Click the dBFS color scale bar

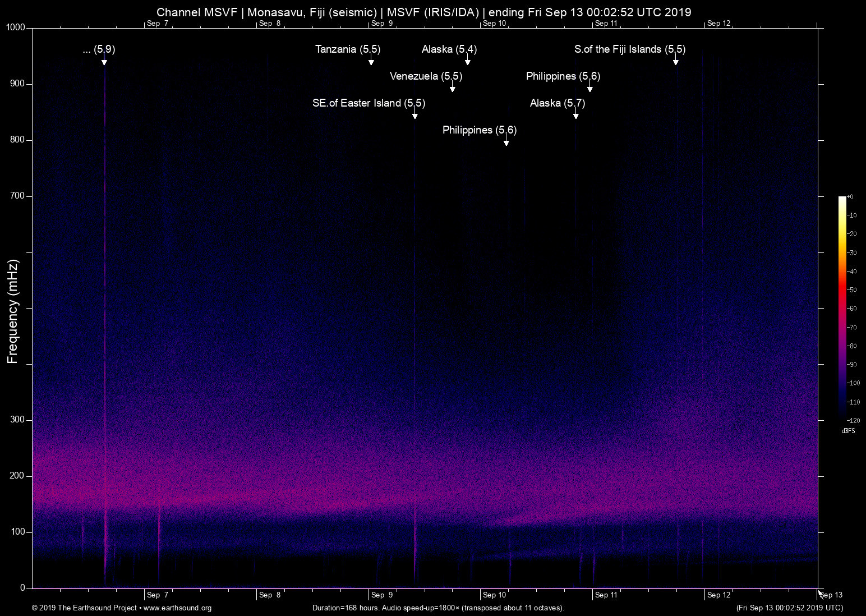pos(842,307)
